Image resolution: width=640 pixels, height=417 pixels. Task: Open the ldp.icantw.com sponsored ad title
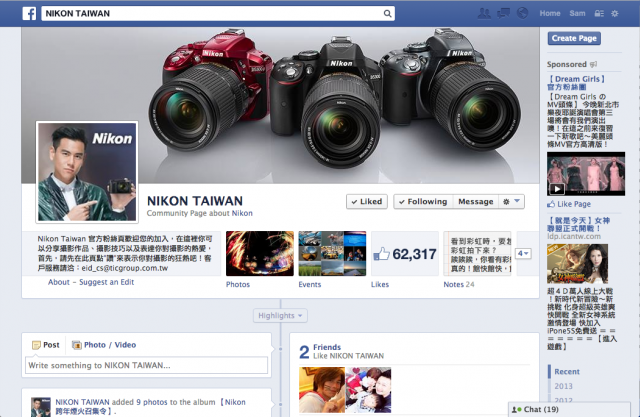578,224
